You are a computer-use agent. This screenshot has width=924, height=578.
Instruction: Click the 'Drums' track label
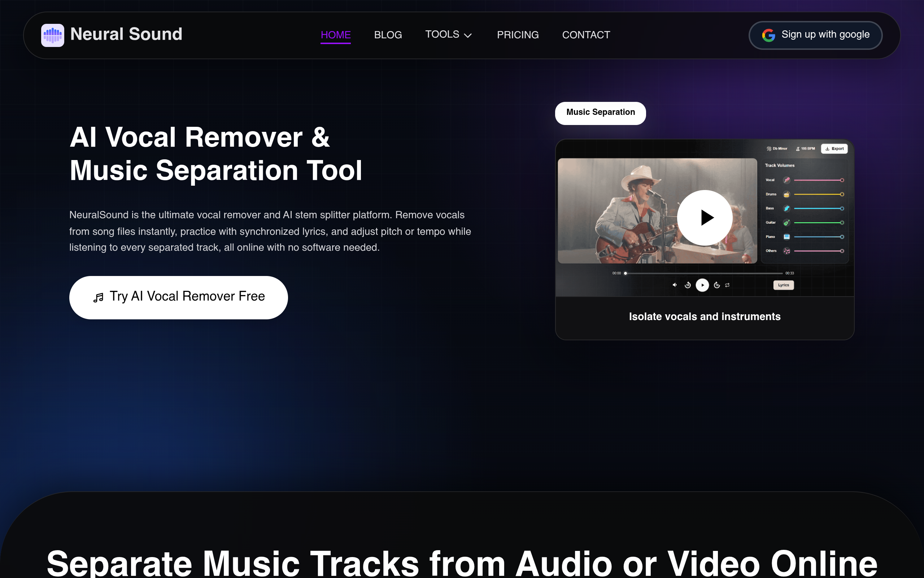(771, 194)
